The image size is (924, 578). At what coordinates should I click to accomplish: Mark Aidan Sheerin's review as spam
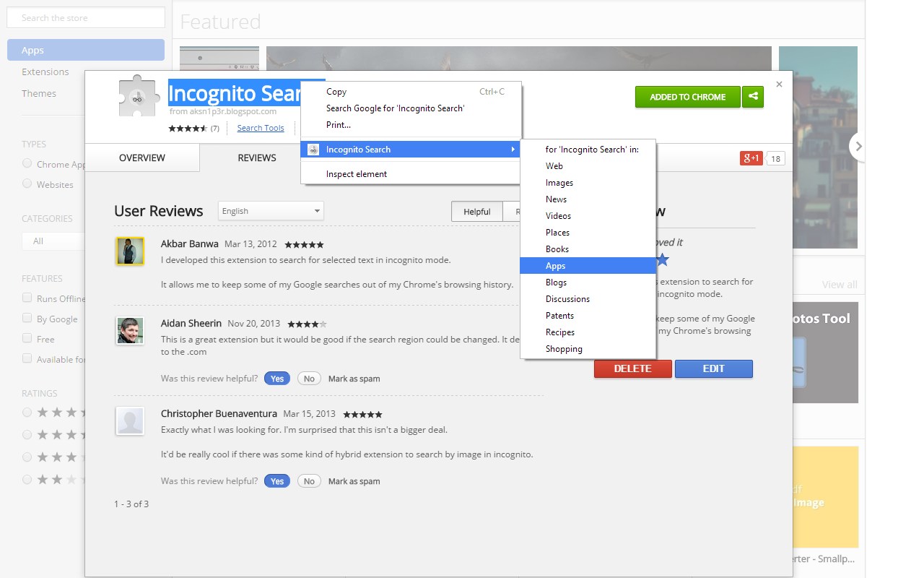(x=354, y=379)
